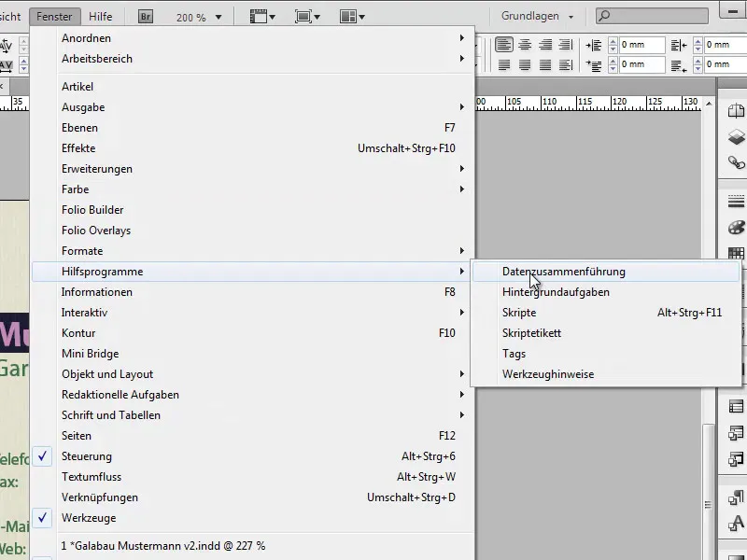Open the Stroke panel from the dock

[x=736, y=202]
